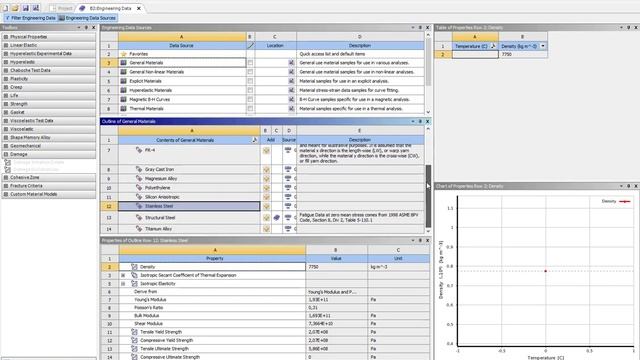The image size is (640, 360).
Task: Tick edit checkbox for General Materials
Action: (250, 63)
